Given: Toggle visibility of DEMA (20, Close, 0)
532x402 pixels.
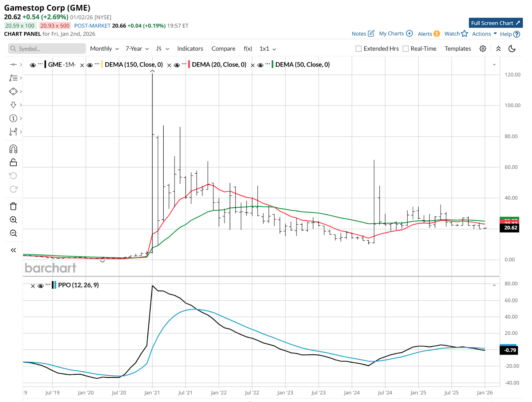Looking at the screenshot, I should (x=177, y=65).
